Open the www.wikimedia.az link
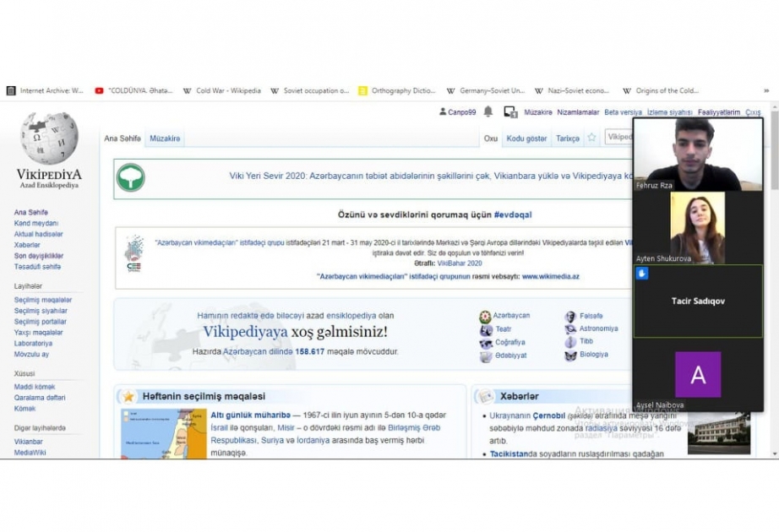The image size is (779, 532). [551, 277]
